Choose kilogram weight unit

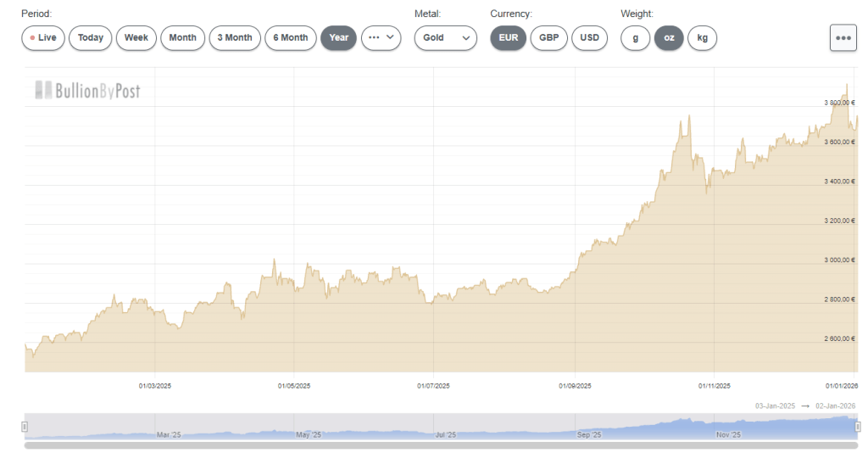click(702, 38)
